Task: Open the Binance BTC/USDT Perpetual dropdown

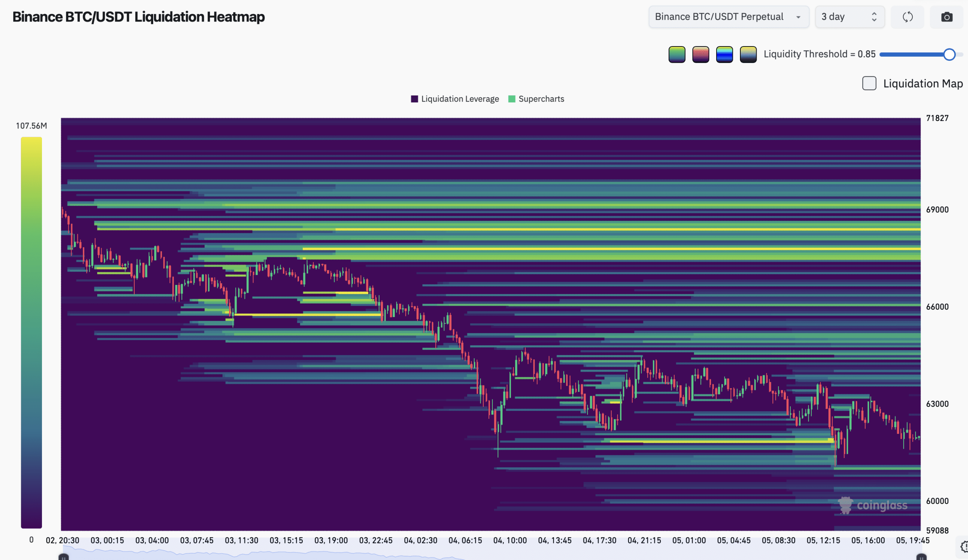Action: coord(729,17)
